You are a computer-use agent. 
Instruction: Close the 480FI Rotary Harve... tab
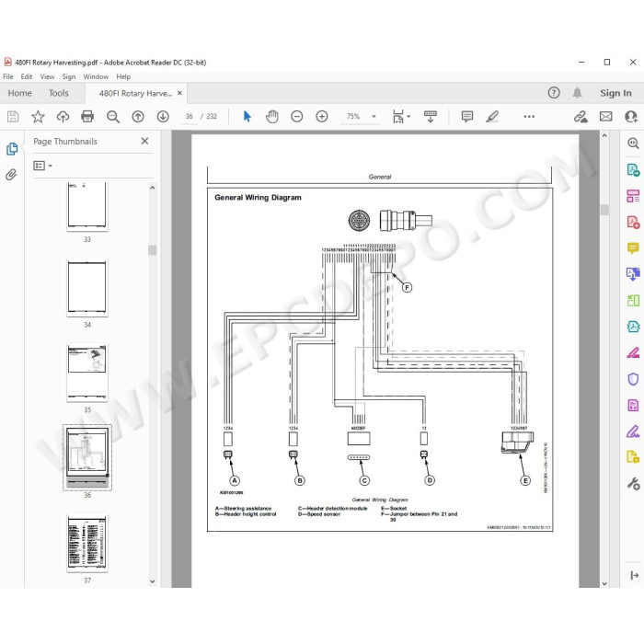pos(180,93)
